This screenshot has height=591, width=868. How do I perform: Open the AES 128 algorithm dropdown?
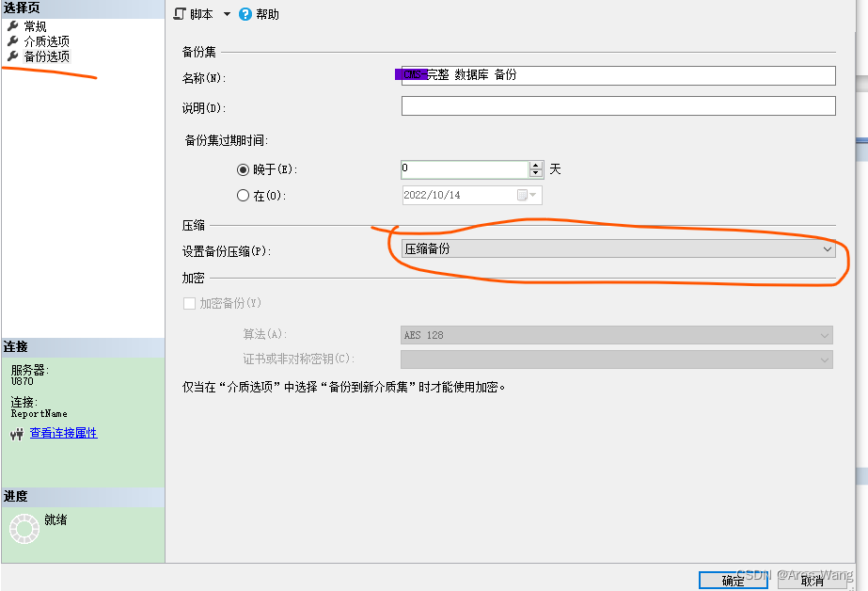(825, 335)
